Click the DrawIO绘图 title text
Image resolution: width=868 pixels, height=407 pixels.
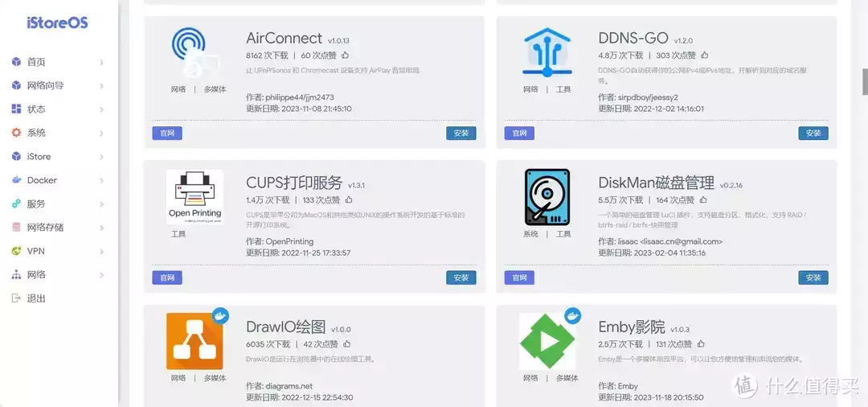[285, 327]
